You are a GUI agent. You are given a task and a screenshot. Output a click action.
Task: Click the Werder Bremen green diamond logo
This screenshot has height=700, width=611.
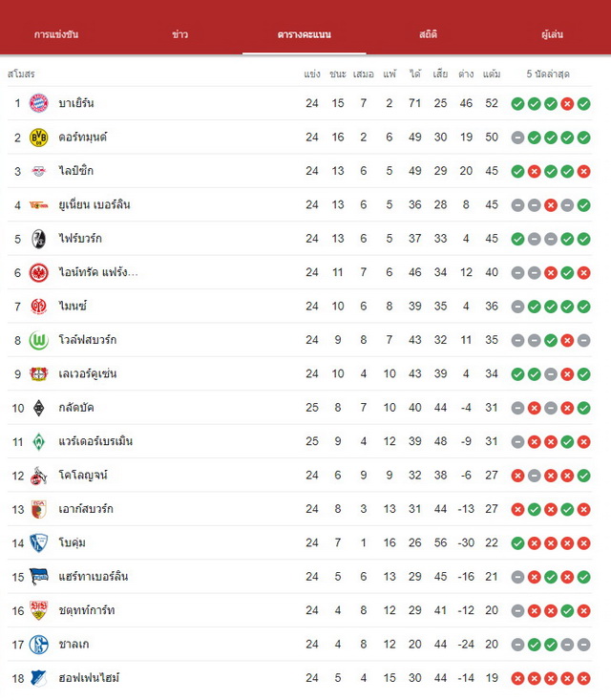(x=39, y=441)
